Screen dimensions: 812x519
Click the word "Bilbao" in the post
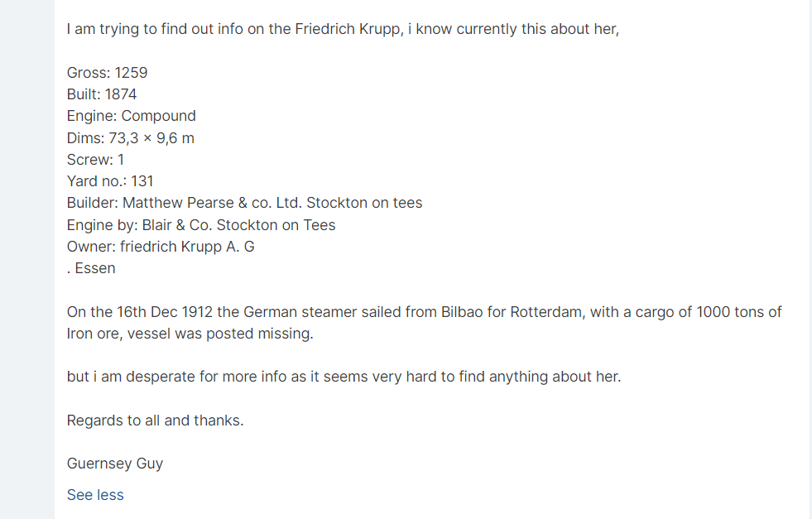[x=459, y=312]
